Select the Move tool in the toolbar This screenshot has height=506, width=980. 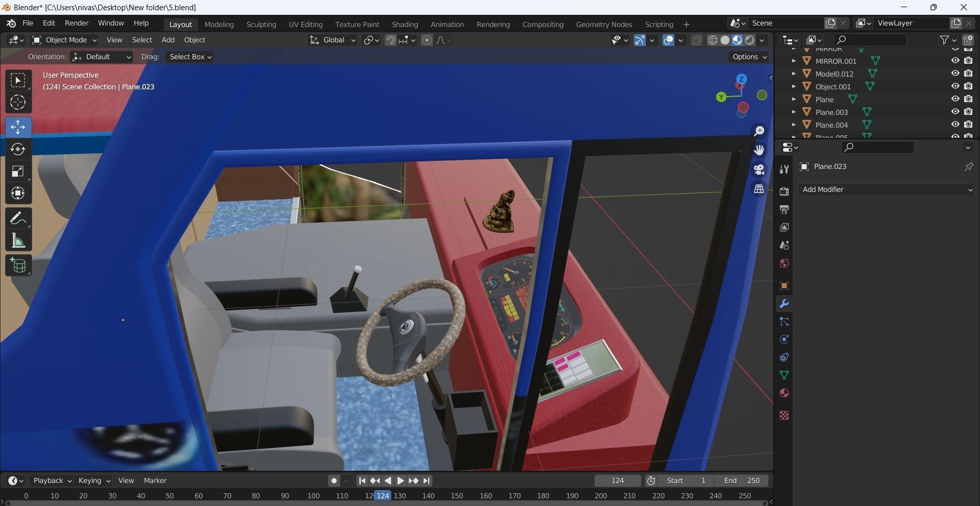(x=18, y=127)
